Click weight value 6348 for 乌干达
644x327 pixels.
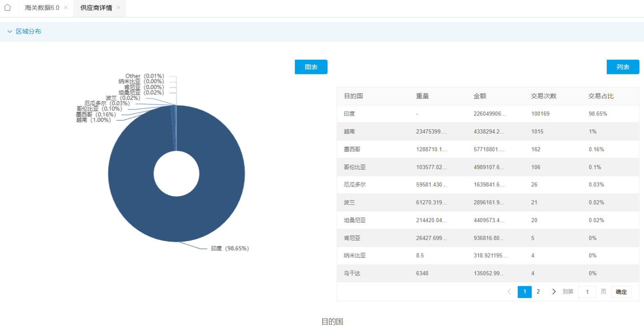pos(422,273)
